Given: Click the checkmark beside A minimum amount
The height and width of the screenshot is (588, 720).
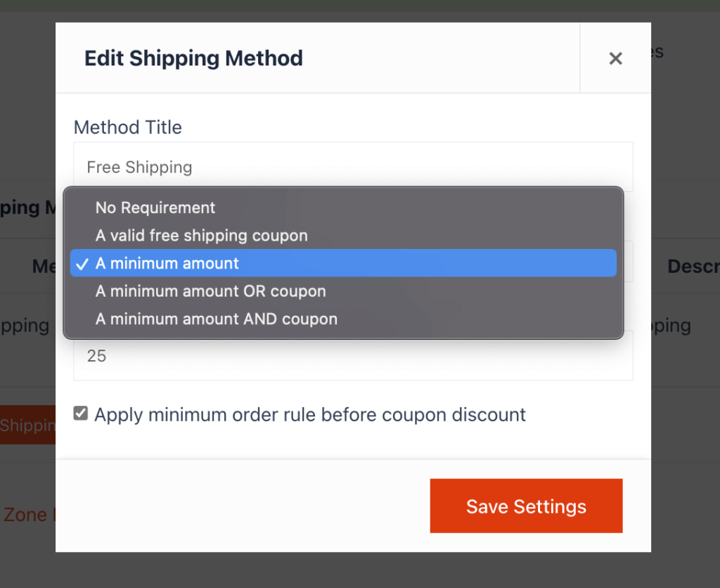Looking at the screenshot, I should (82, 264).
